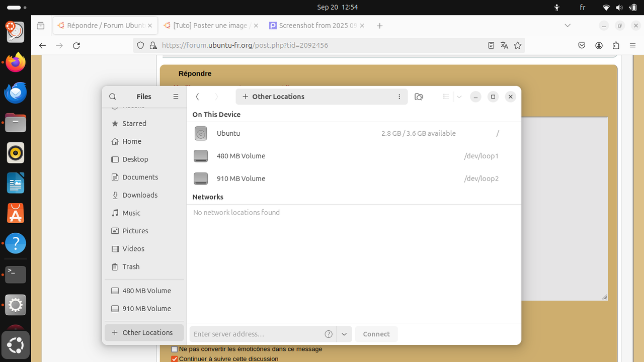Uncheck "Continuer à suivre cette discussion"
The width and height of the screenshot is (644, 362).
[174, 358]
